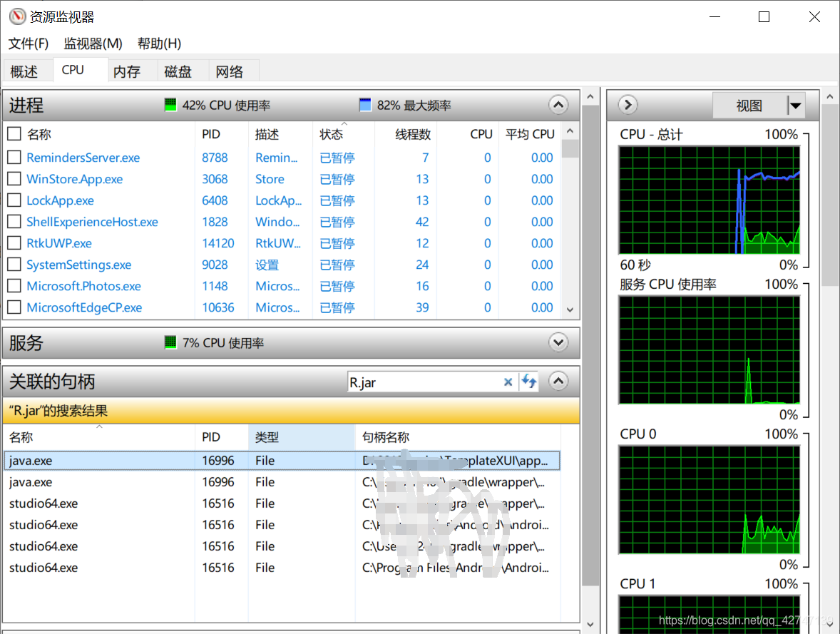Open the 文件(F) menu
Image resolution: width=840 pixels, height=634 pixels.
click(x=29, y=44)
